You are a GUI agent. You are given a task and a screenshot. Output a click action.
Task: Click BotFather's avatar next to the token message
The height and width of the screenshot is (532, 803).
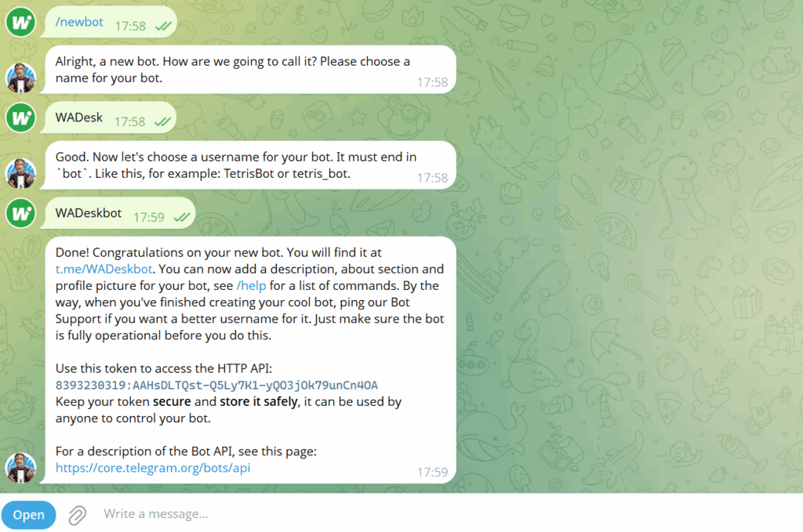20,469
